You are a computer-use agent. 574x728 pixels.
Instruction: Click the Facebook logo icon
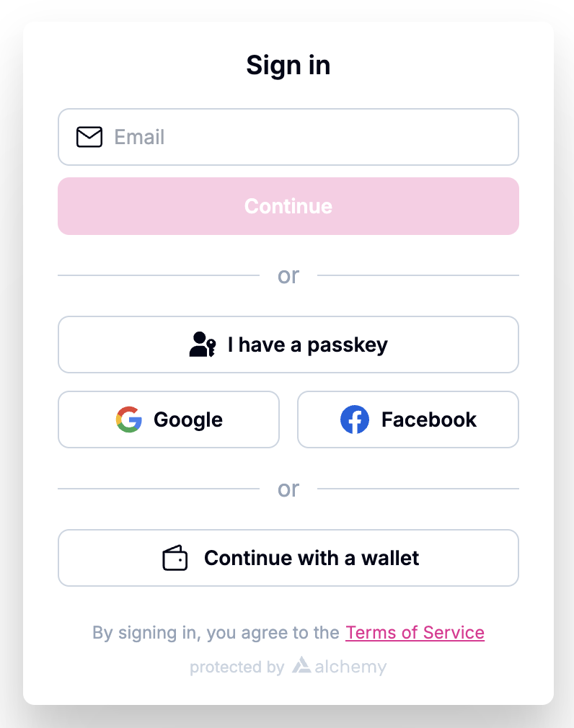click(355, 420)
